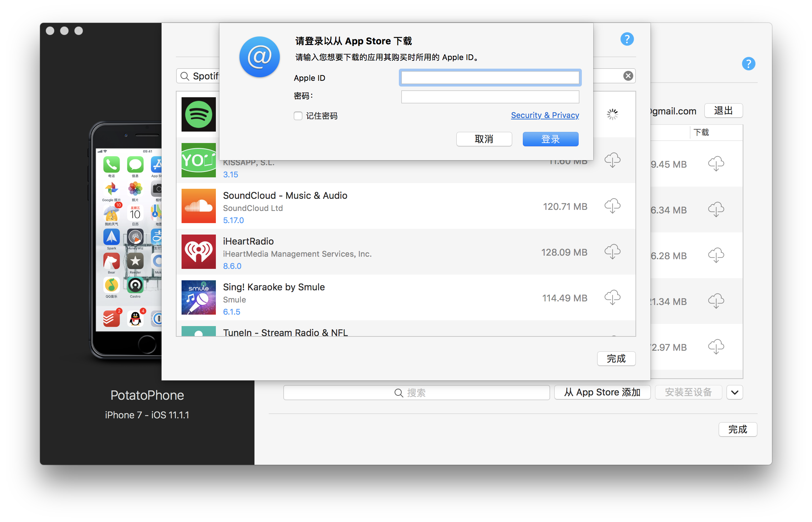Click SoundCloud version 5.17.0
The height and width of the screenshot is (522, 812).
pos(233,220)
